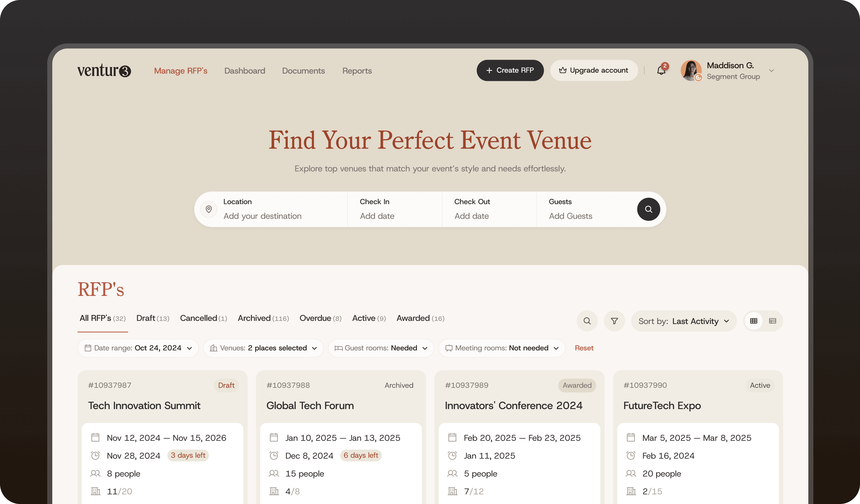Switch to list view layout
This screenshot has width=860, height=504.
click(772, 321)
